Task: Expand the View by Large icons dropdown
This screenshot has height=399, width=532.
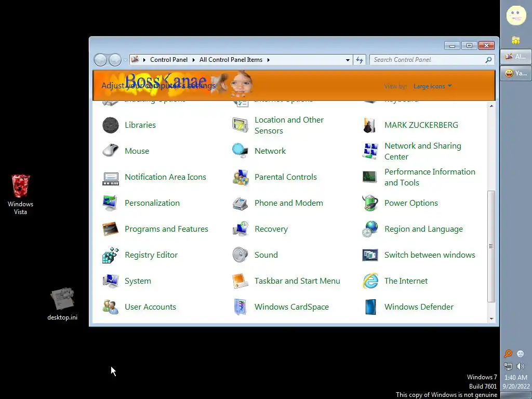Action: [433, 86]
